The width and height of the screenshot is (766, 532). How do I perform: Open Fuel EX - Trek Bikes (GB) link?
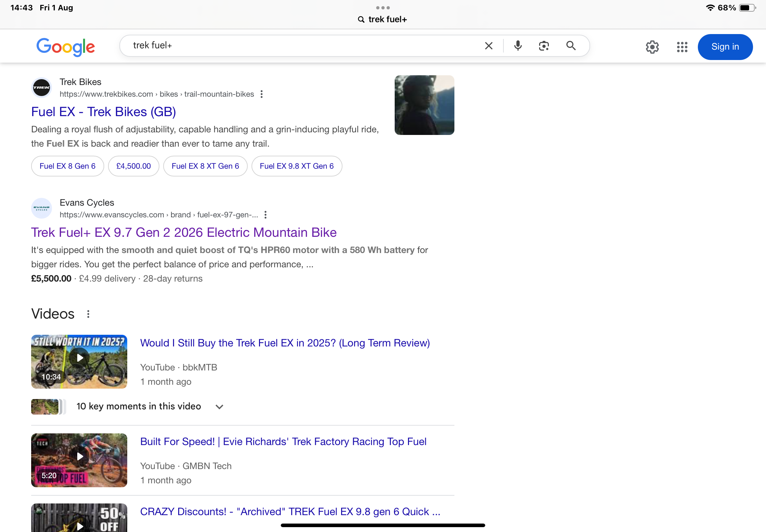pyautogui.click(x=104, y=112)
